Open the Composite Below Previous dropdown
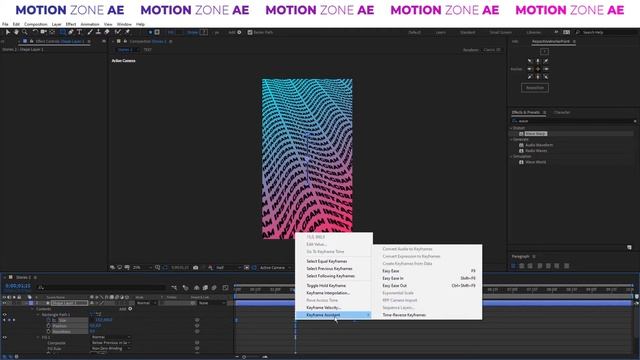Image resolution: width=640 pixels, height=360 pixels. coord(111,343)
